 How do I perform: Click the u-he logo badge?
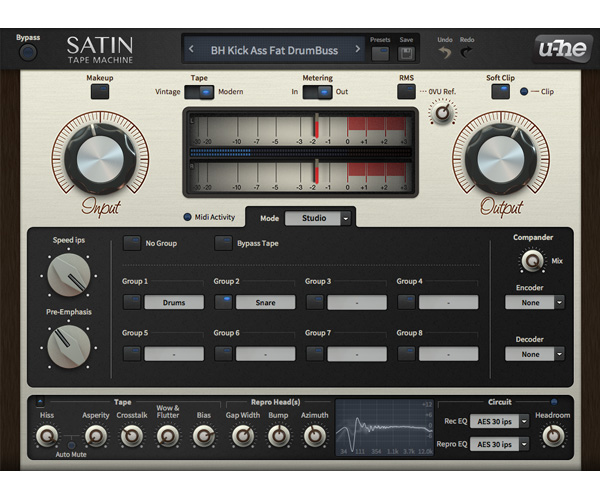pos(562,49)
